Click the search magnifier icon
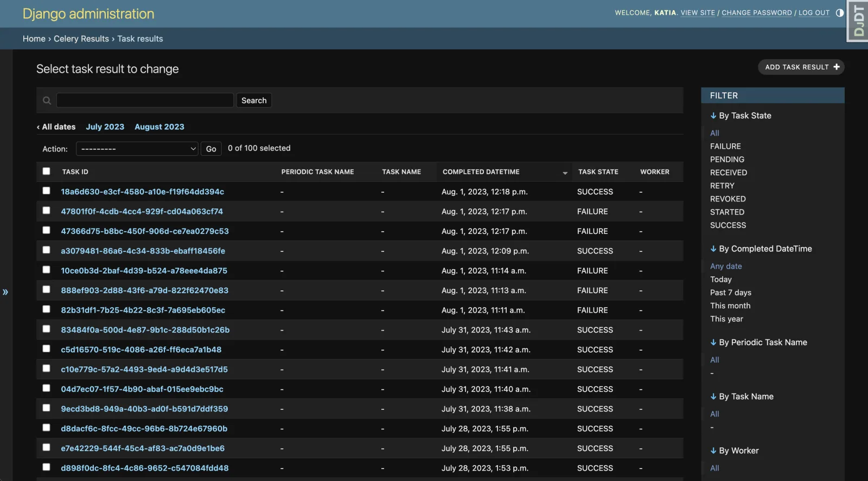This screenshot has width=868, height=481. 47,100
